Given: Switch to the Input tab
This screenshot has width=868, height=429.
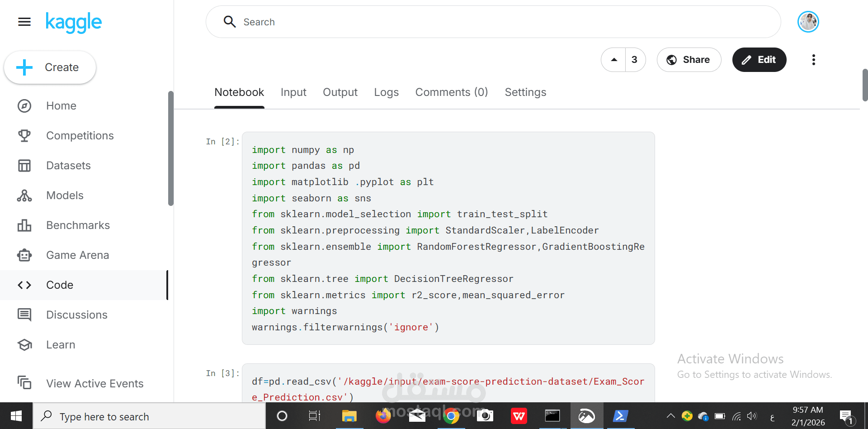Looking at the screenshot, I should (293, 92).
